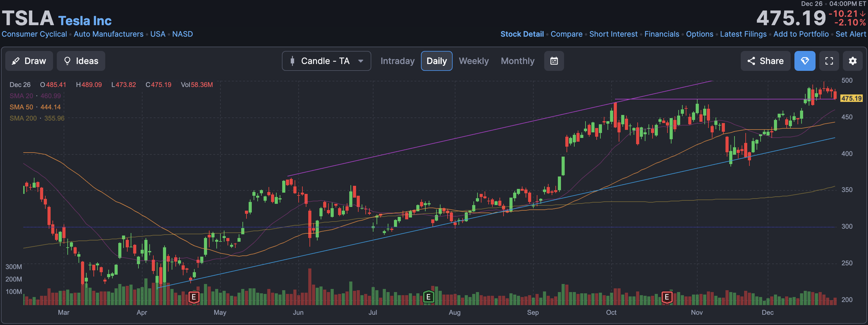Screen dimensions: 868x325
Task: Click the July green earnings E marker
Action: click(428, 297)
